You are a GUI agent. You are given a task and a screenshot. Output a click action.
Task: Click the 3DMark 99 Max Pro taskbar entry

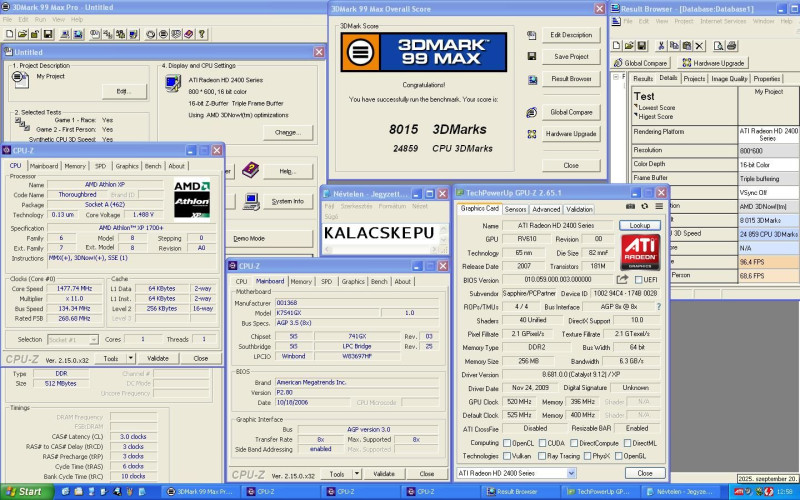pos(203,492)
